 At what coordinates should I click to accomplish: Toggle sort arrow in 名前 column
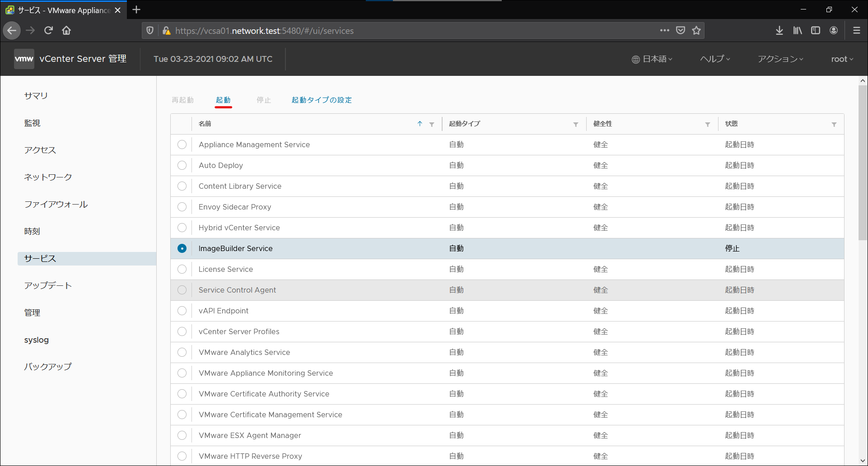coord(420,124)
